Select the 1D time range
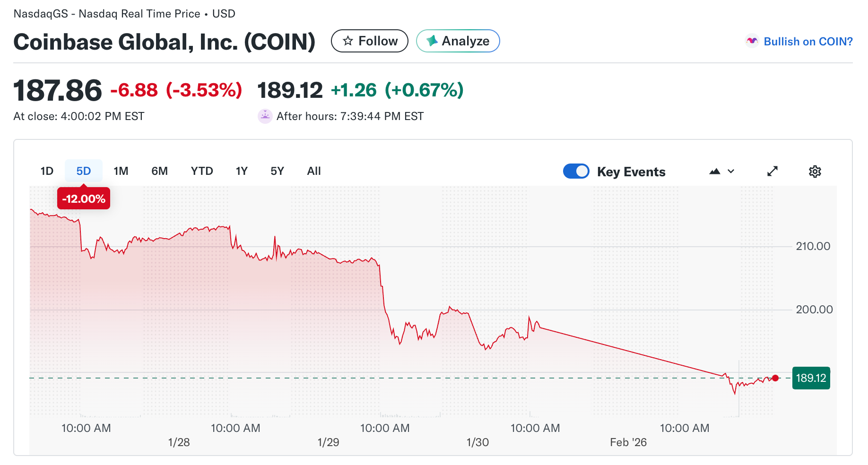This screenshot has height=465, width=868. [x=47, y=171]
